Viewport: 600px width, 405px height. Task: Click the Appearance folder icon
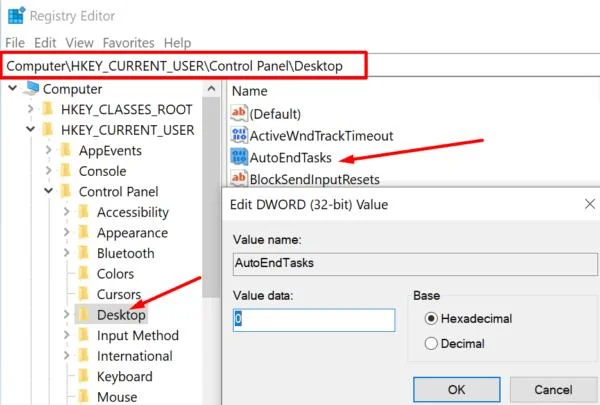point(83,232)
